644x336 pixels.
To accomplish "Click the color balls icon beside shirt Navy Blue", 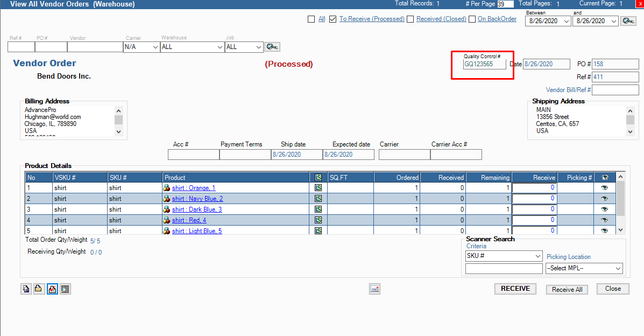I will click(167, 199).
